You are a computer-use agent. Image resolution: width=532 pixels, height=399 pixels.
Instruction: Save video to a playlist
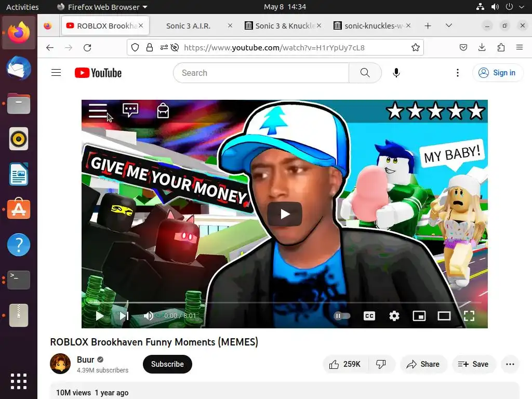coord(474,364)
